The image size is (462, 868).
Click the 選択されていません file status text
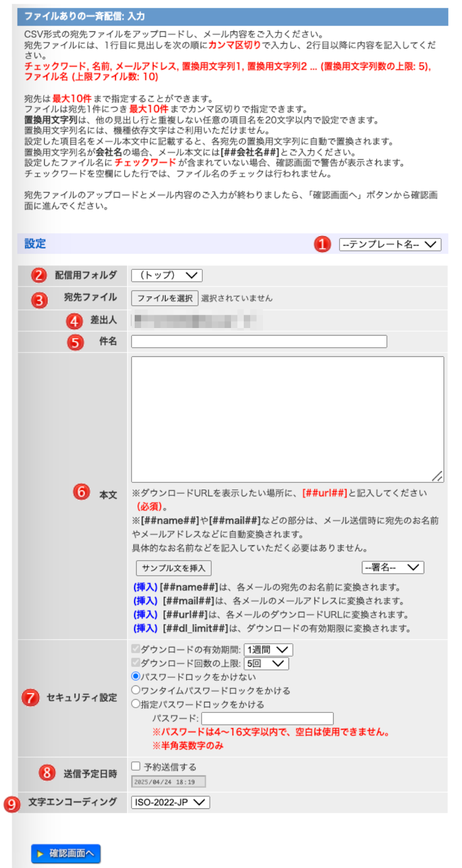[237, 298]
